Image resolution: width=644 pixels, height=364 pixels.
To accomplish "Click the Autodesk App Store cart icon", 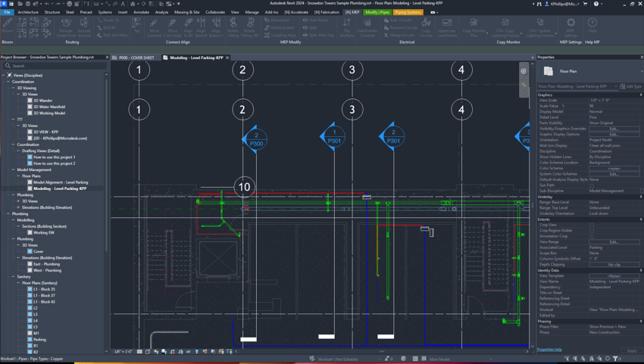I will tap(585, 4).
